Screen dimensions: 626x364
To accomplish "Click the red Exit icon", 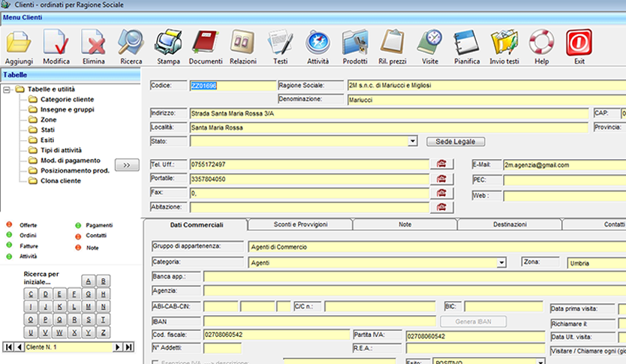I will (579, 42).
